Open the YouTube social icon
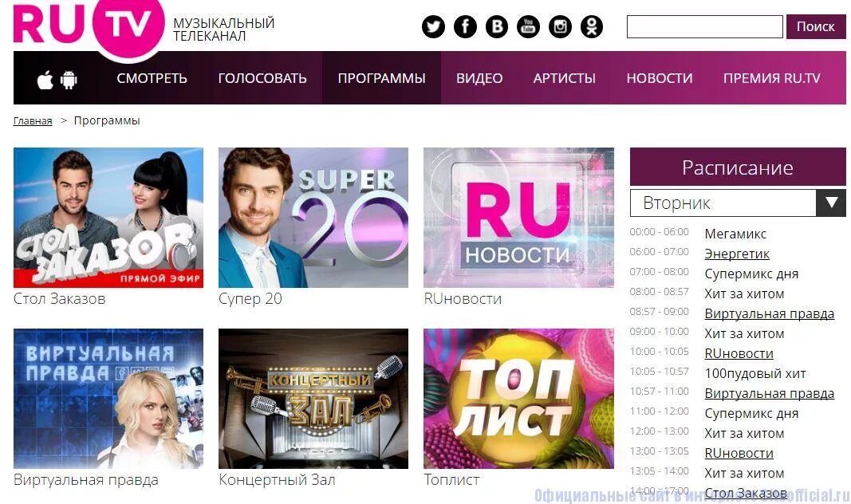 pos(528,26)
